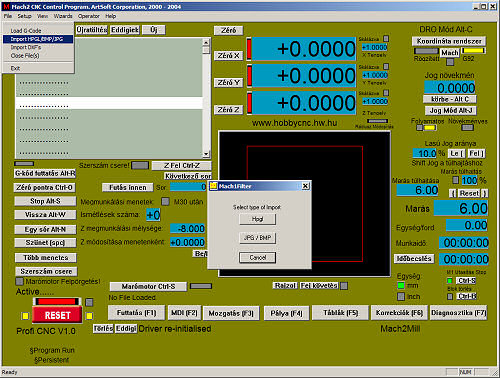500x378 pixels.
Task: Cancel the Mach1Filter dialog
Action: pyautogui.click(x=257, y=257)
